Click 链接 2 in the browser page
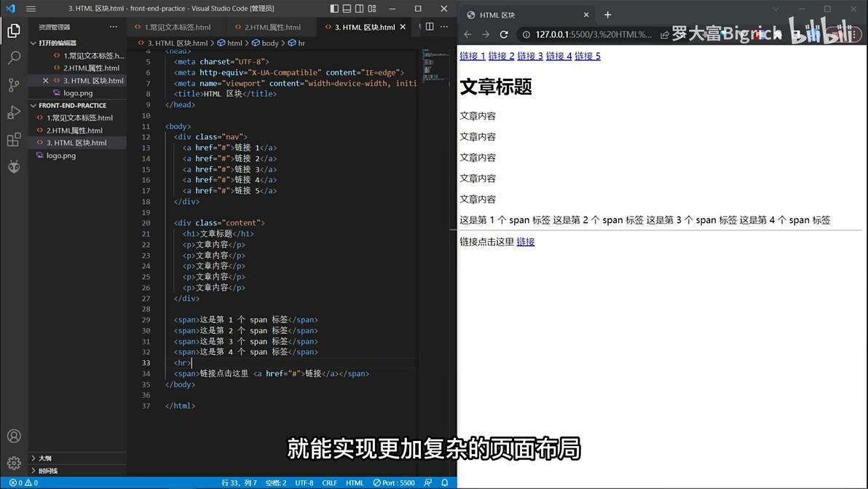This screenshot has width=868, height=489. point(501,56)
